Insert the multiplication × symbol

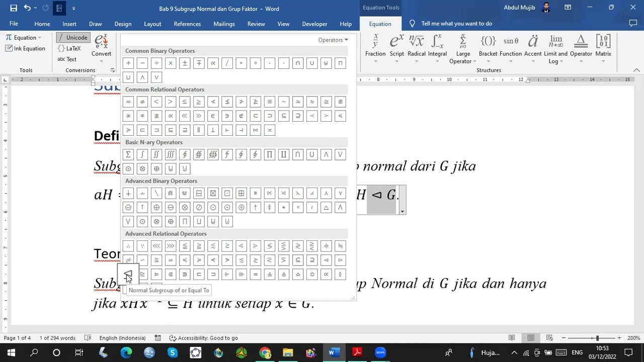[x=171, y=63]
